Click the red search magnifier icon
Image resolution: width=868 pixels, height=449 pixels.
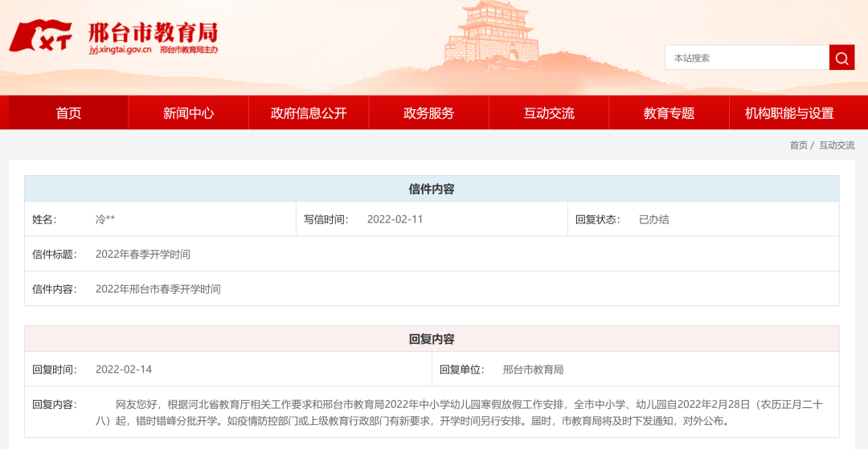click(841, 58)
